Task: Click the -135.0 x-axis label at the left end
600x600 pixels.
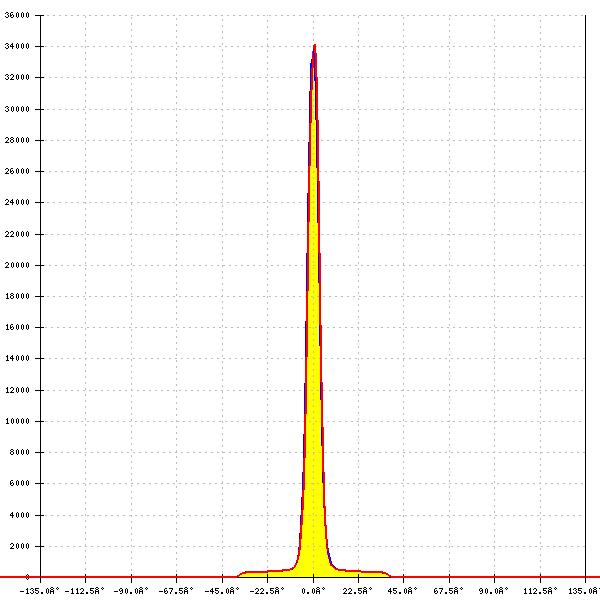Action: (x=39, y=591)
